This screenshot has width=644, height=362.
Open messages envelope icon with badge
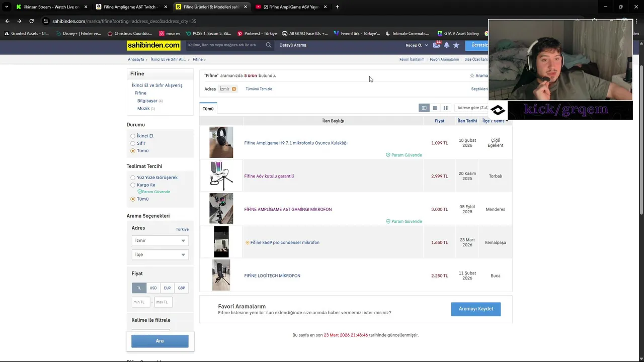[436, 45]
